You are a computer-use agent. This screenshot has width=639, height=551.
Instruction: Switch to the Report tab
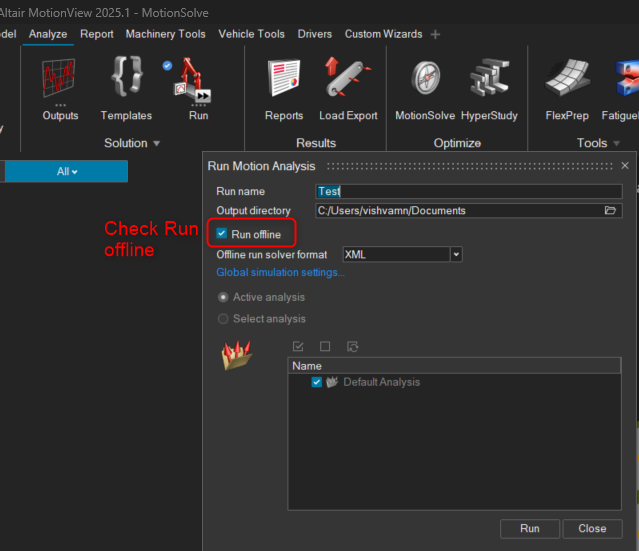tap(97, 34)
